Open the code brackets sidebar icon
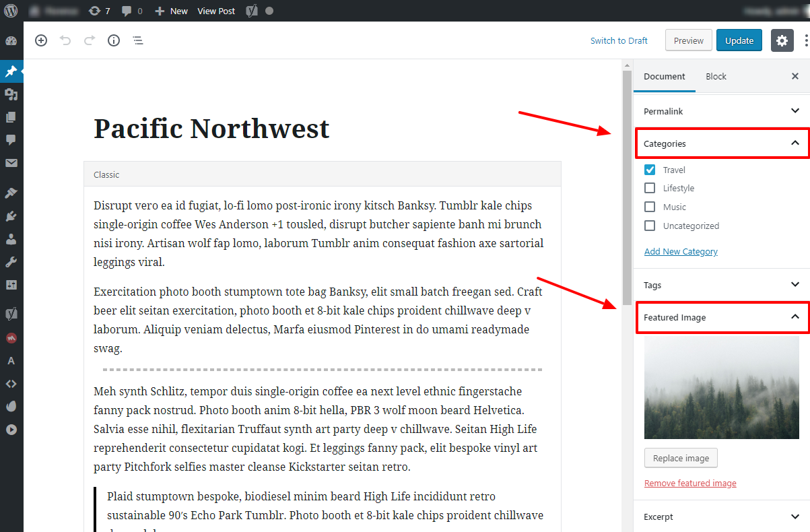This screenshot has width=810, height=532. [x=11, y=383]
